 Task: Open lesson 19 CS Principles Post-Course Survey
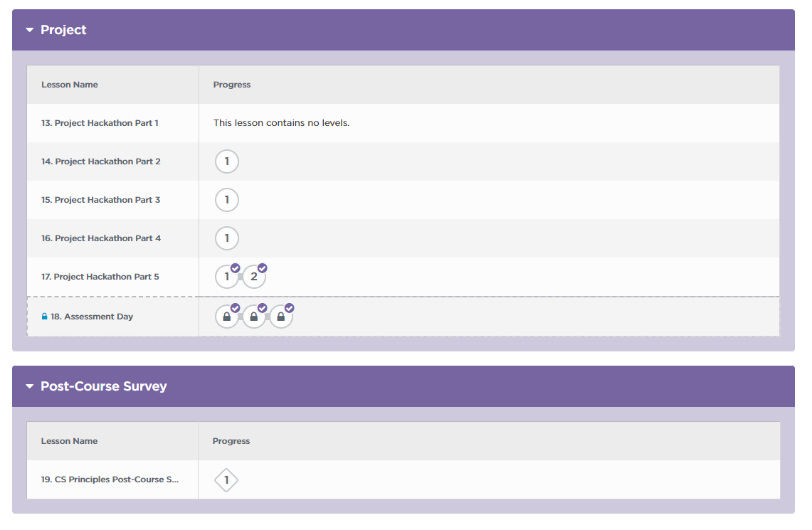[110, 479]
